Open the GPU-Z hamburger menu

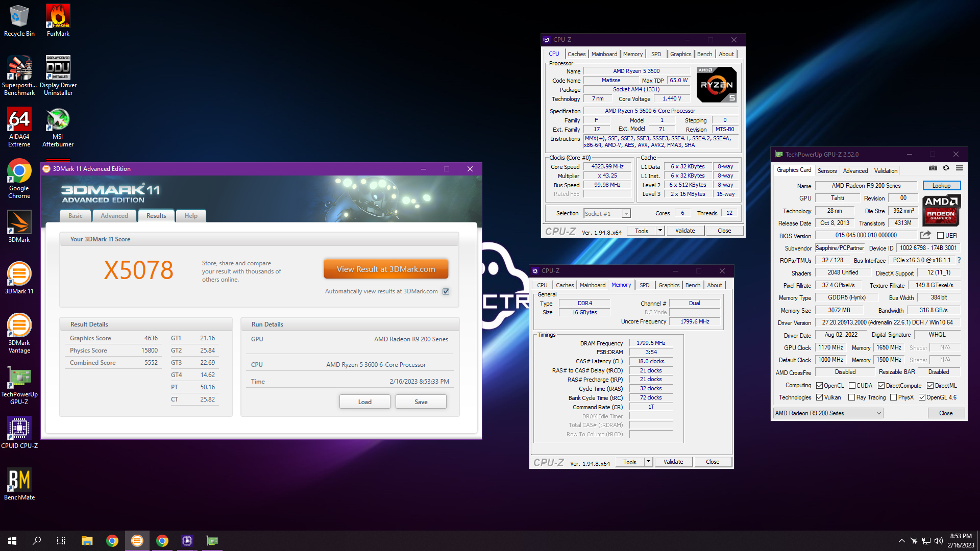(x=959, y=168)
